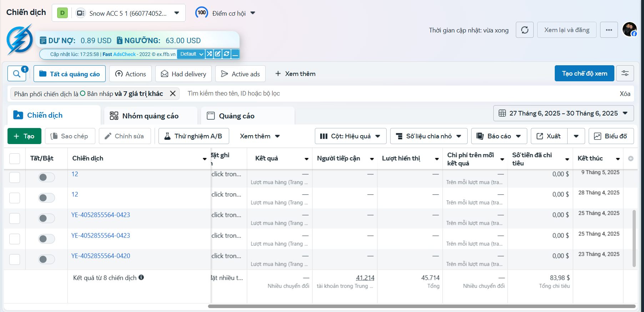Click the add column plus icon
Viewport: 644px width, 312px height.
pyautogui.click(x=631, y=158)
